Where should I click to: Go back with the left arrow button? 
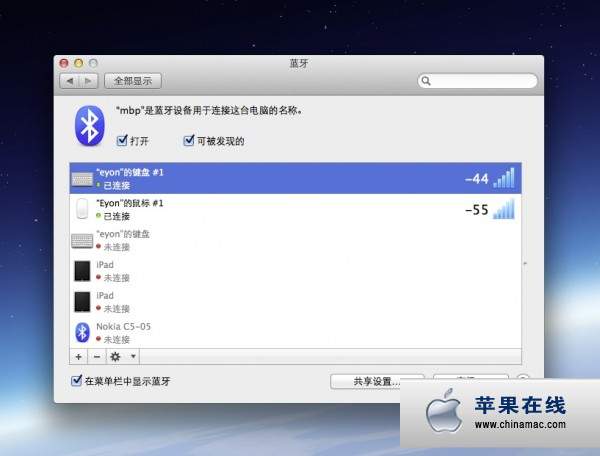click(70, 81)
